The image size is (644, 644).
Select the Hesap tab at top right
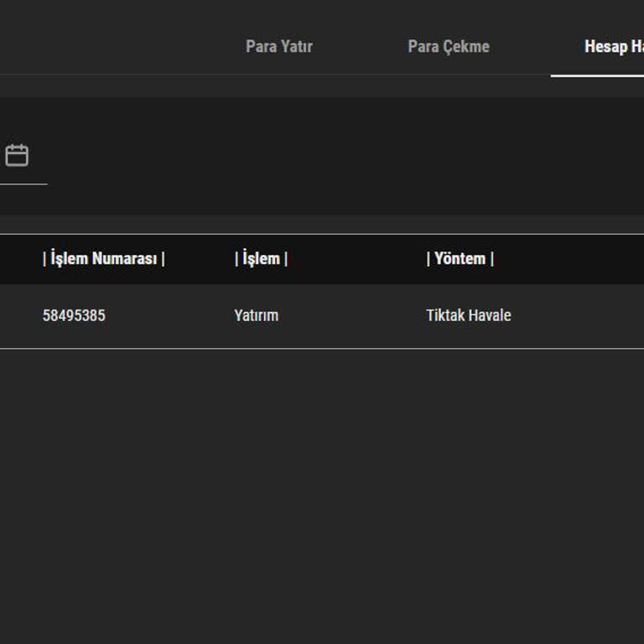click(614, 46)
